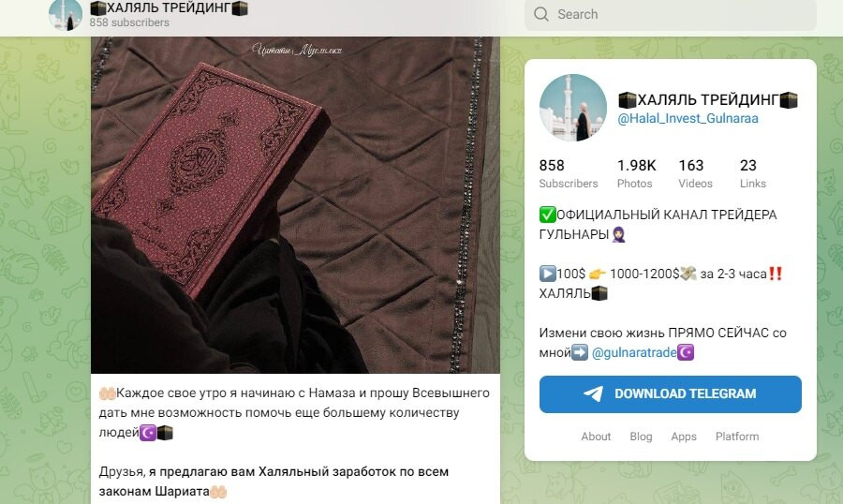Click the right arrow emoji before @gulnaratrade
The width and height of the screenshot is (843, 504).
pyautogui.click(x=580, y=353)
